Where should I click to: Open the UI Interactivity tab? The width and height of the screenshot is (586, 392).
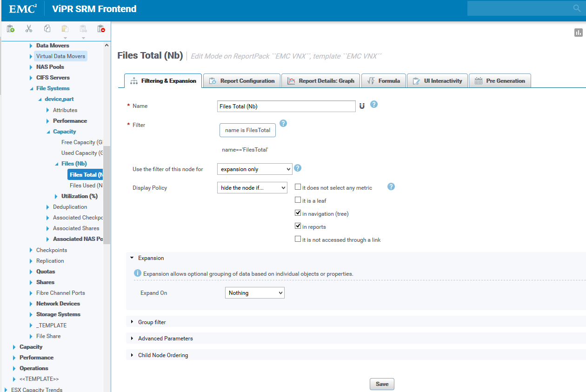pyautogui.click(x=437, y=81)
